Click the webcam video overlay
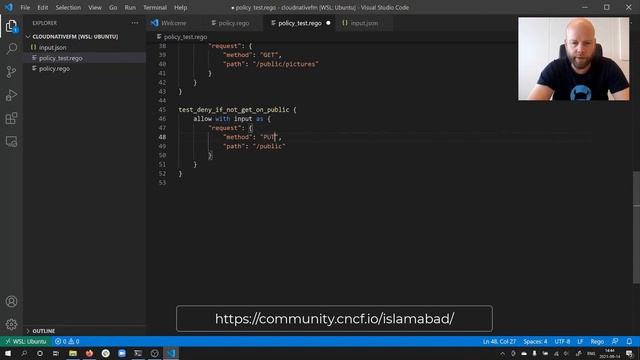Screen dimensions: 640x360 coord(573,59)
